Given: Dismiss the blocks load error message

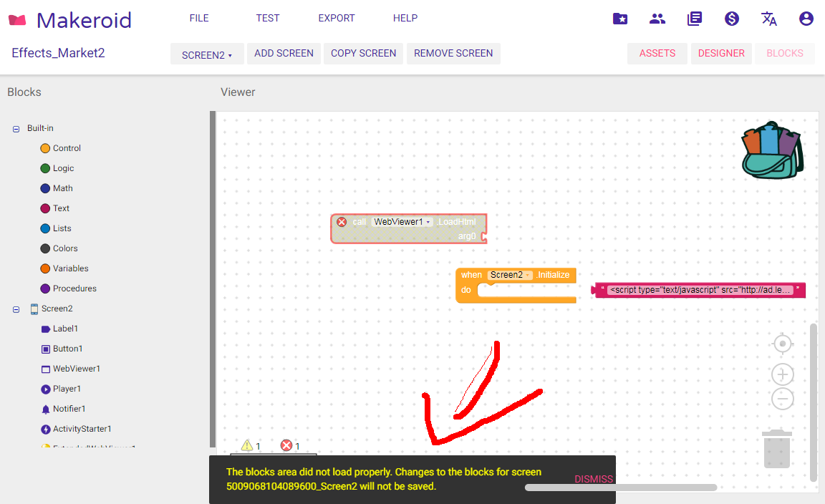Looking at the screenshot, I should pos(594,479).
